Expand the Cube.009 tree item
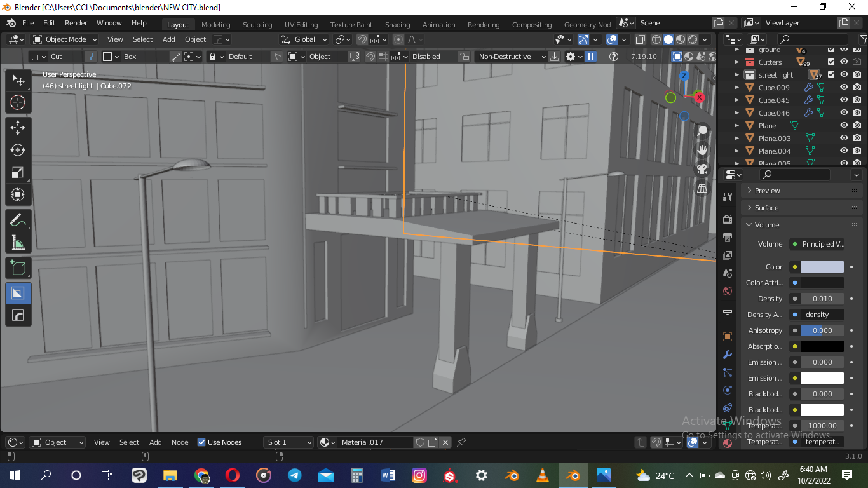Image resolution: width=868 pixels, height=488 pixels. click(737, 88)
